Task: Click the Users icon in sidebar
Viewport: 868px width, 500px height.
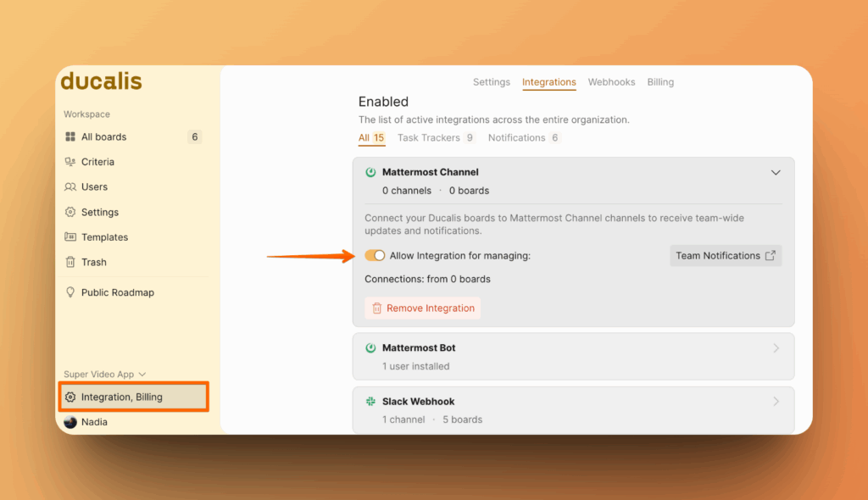Action: tap(70, 187)
